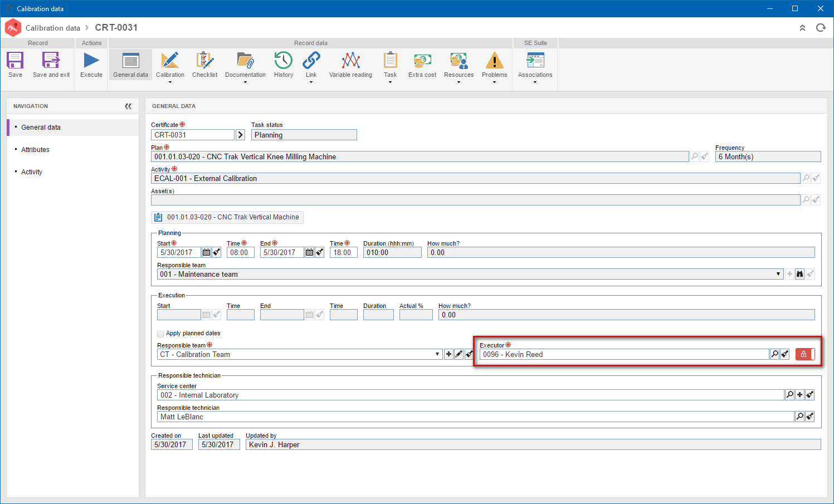
Task: Open Associations in SE Suite group
Action: point(535,65)
